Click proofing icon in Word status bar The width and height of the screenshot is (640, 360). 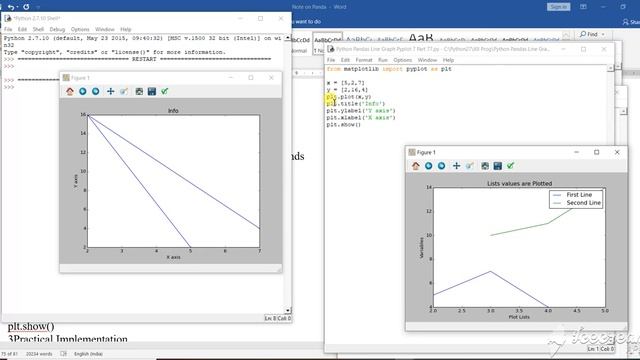pos(63,354)
